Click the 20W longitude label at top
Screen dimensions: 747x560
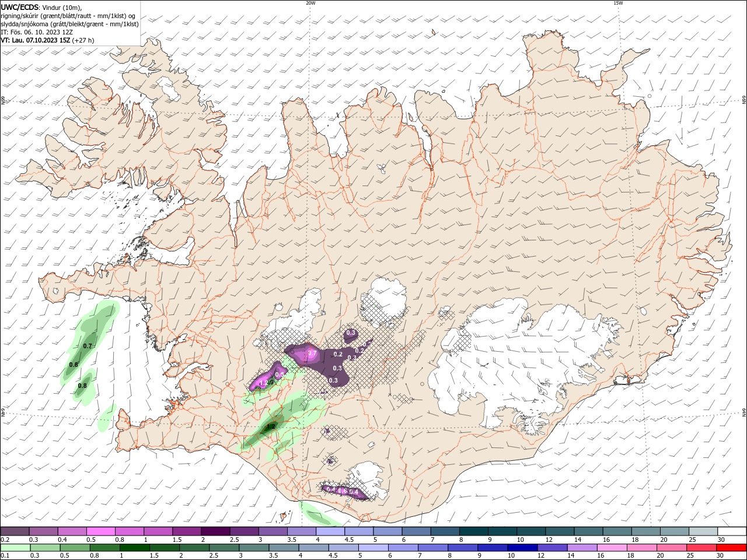(310, 3)
